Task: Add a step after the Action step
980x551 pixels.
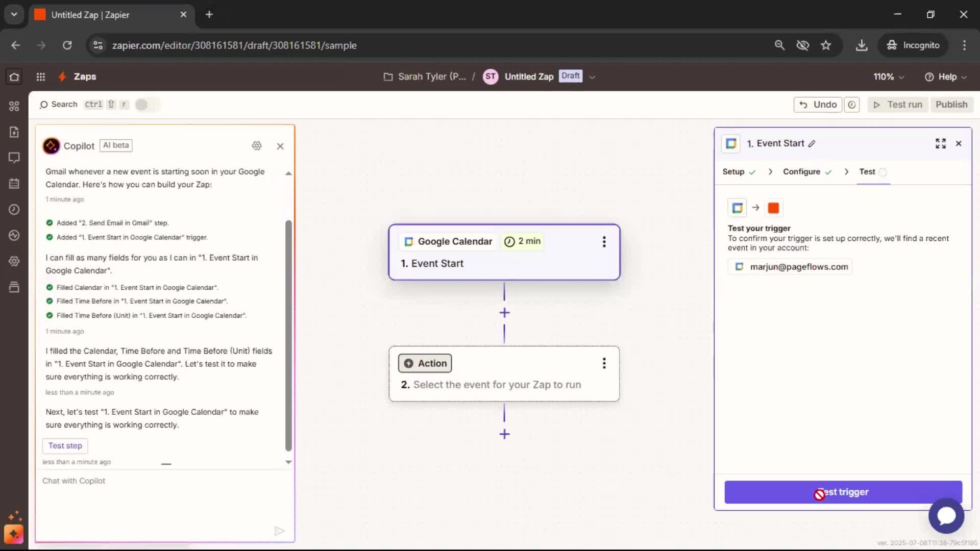Action: pos(504,434)
